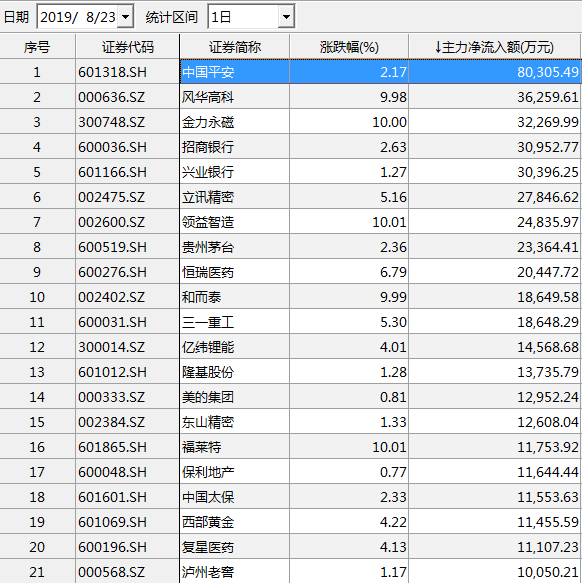Select stock name 贵州茅台

(x=208, y=247)
